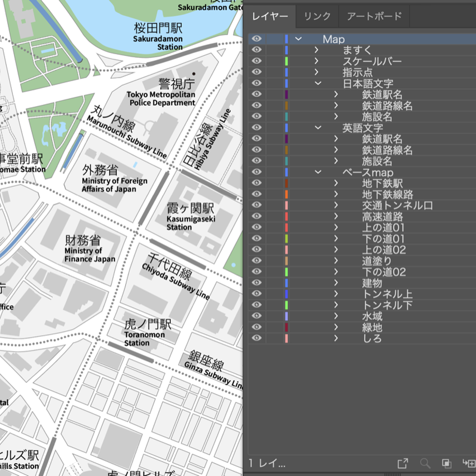The width and height of the screenshot is (476, 476).
Task: Click the 虎ノ門駅 label on the map
Action: [148, 324]
